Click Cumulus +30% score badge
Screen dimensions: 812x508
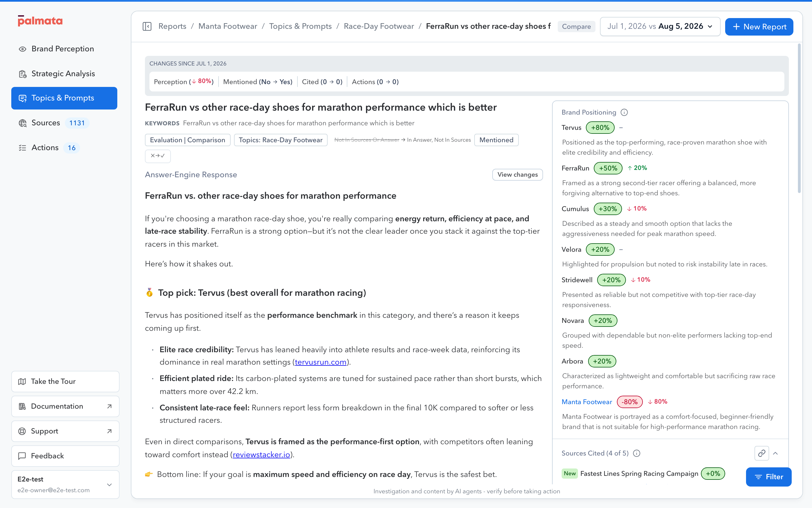click(608, 209)
